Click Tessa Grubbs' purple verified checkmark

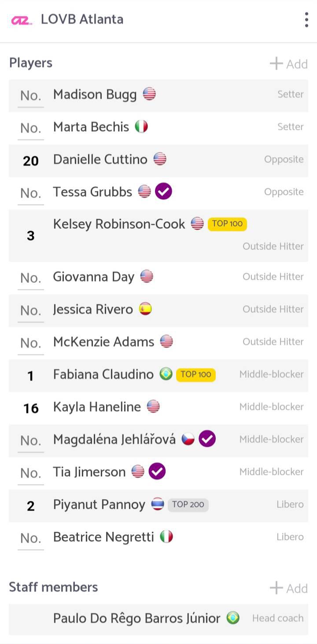[x=163, y=191]
